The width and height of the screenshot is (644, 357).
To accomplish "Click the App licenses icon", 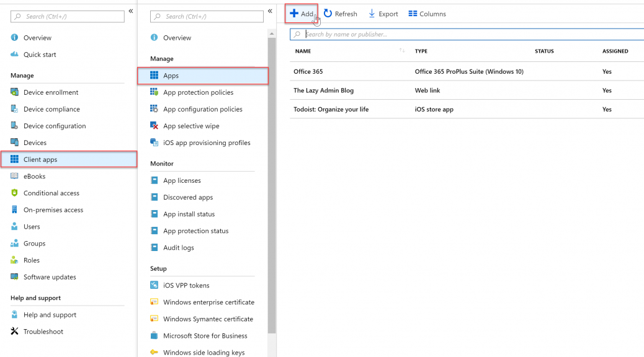I will 154,180.
